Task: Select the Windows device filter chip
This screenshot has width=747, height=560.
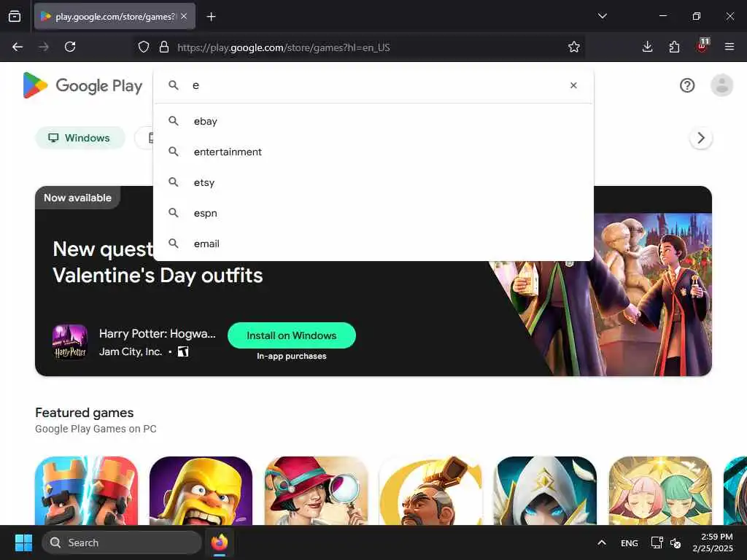Action: (80, 138)
